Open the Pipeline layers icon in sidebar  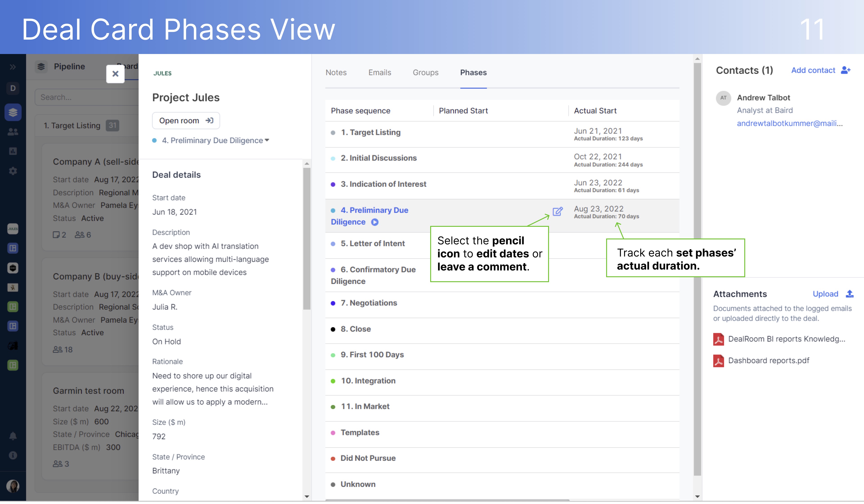pos(13,112)
